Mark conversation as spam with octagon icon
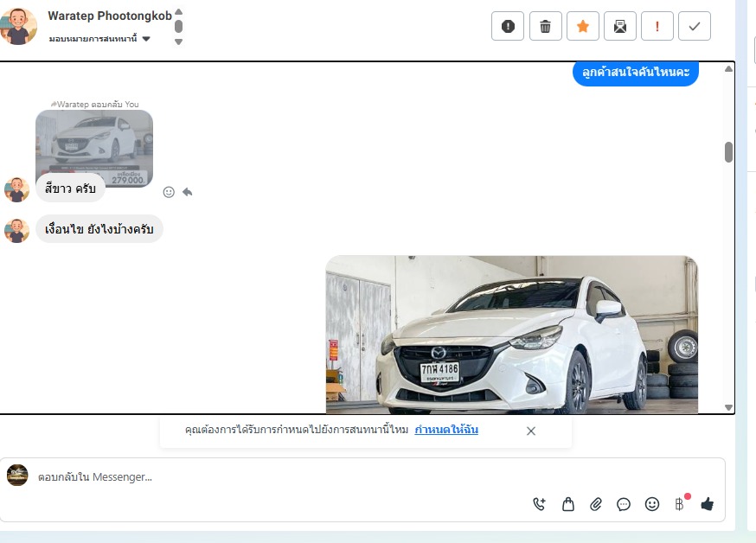 508,26
